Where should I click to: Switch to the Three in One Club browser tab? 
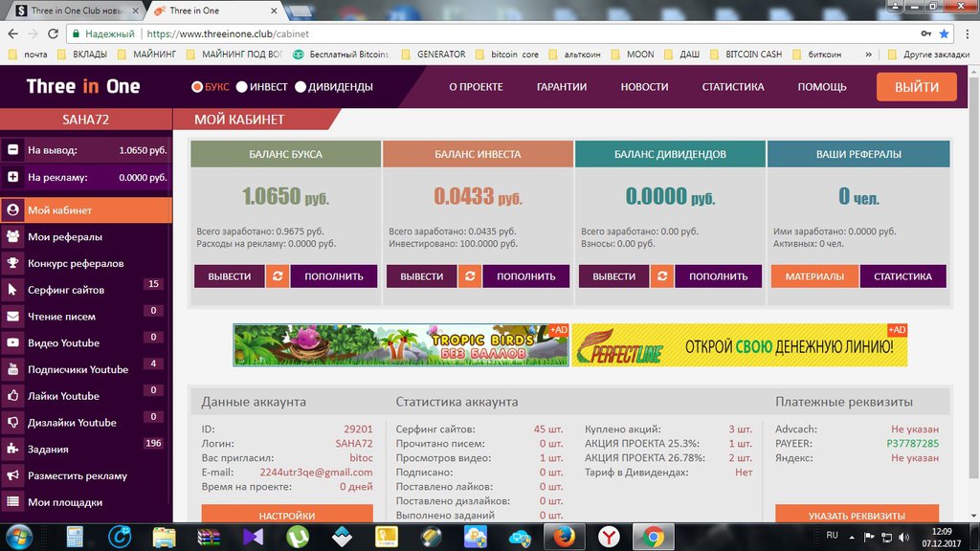72,11
